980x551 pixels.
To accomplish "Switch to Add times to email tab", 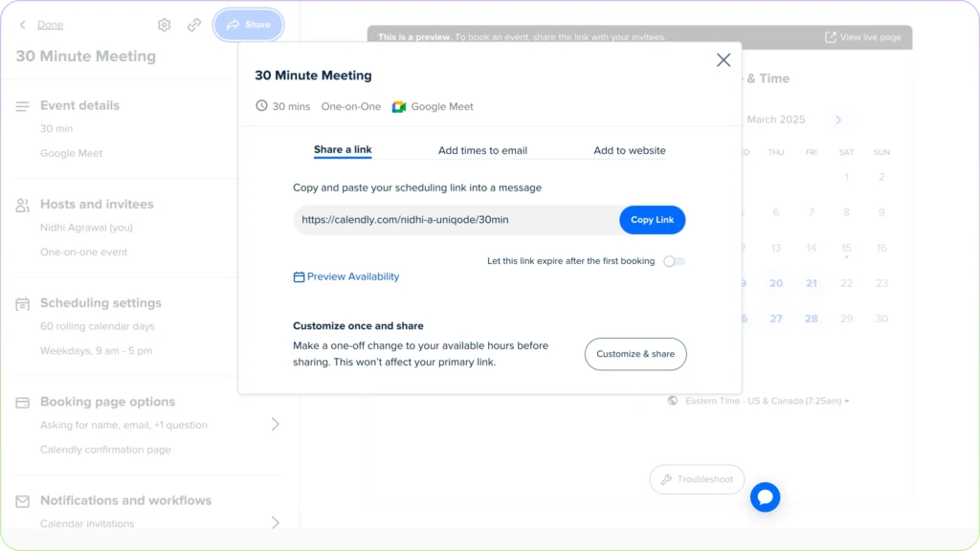I will point(482,150).
